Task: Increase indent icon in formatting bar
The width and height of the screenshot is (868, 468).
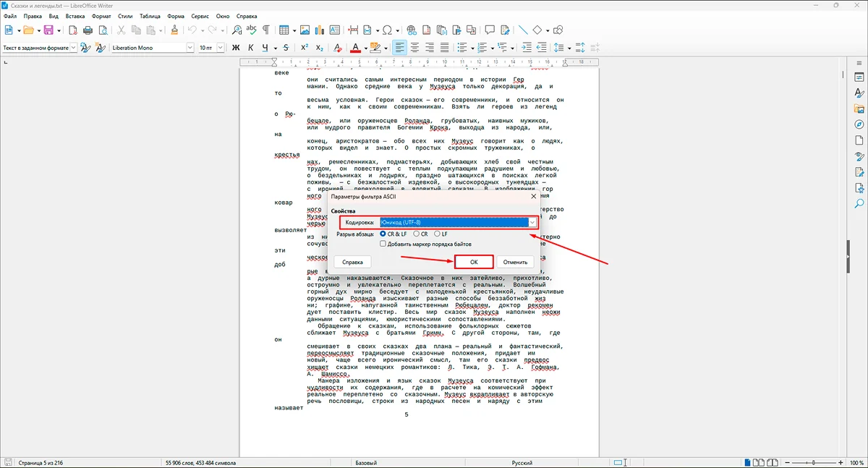Action: click(526, 48)
